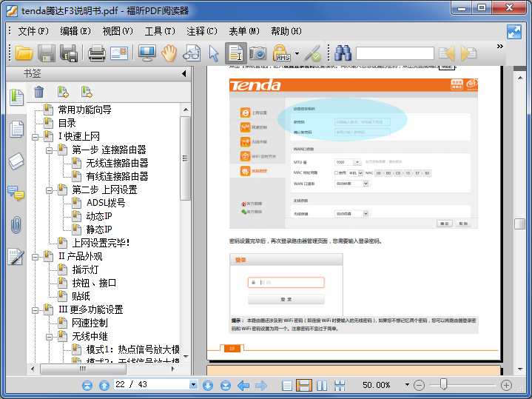The height and width of the screenshot is (399, 532).
Task: Click the reading glasses page icon
Action: tap(192, 53)
